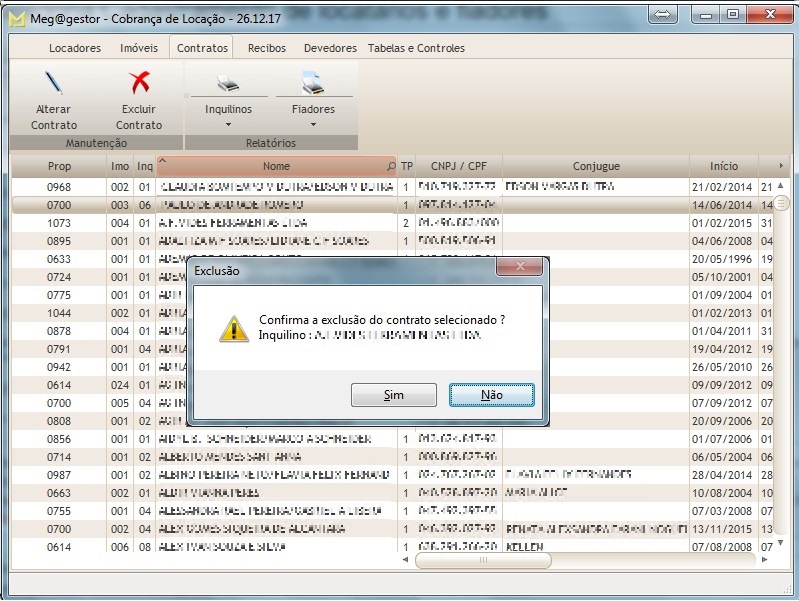Open the Locadores tab
Screen dimensions: 799x601
click(x=75, y=48)
